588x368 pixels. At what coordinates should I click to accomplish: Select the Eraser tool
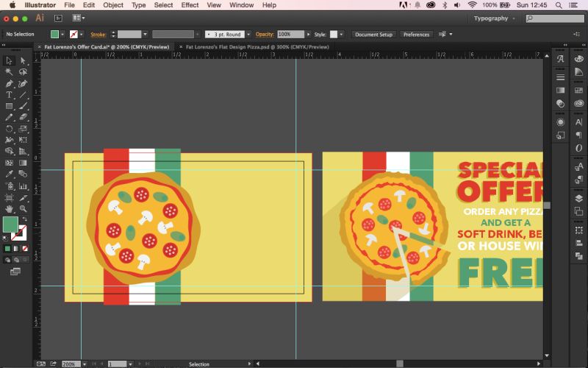[x=23, y=117]
